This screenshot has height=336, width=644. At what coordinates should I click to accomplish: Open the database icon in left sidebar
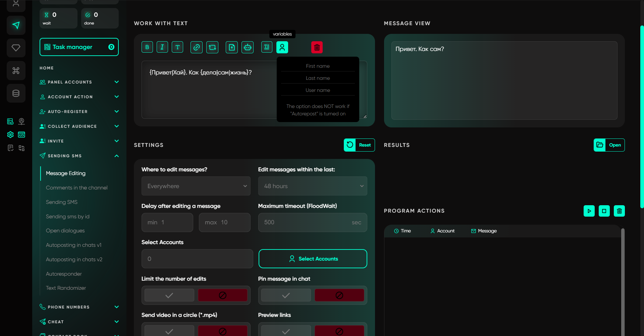click(x=16, y=93)
